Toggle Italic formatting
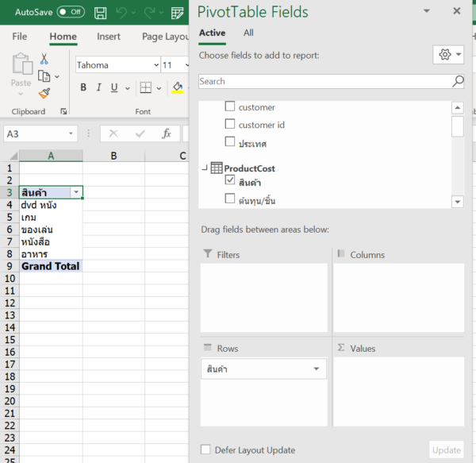Screen dimensions: 476x463 click(x=98, y=87)
